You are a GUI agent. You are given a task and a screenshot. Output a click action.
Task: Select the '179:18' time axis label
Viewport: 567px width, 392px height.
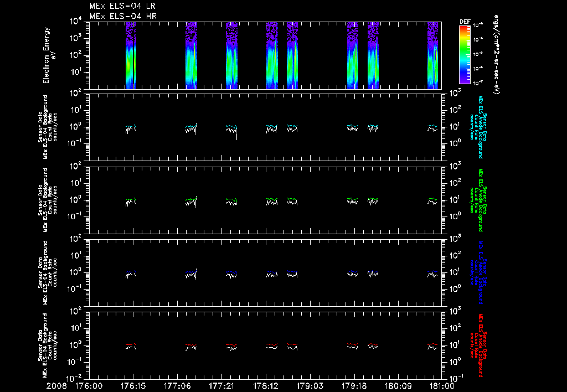354,386
